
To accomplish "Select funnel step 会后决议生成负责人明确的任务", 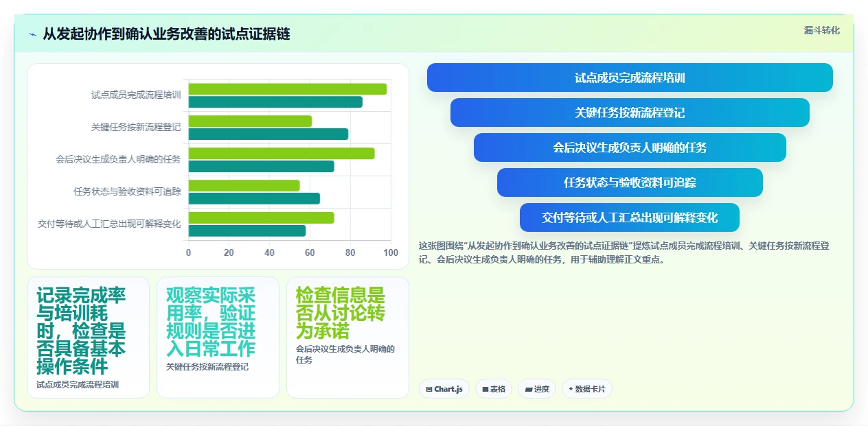I will (630, 147).
